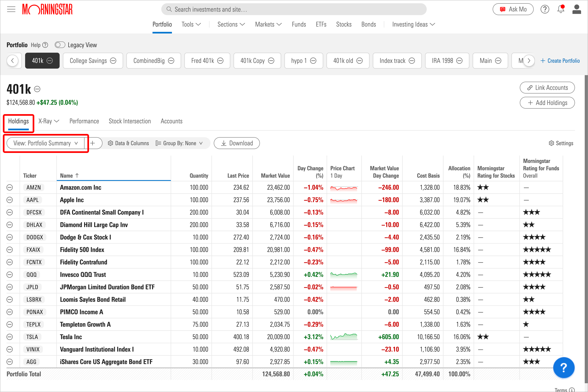Click the AAPL ticker cell

tap(33, 200)
